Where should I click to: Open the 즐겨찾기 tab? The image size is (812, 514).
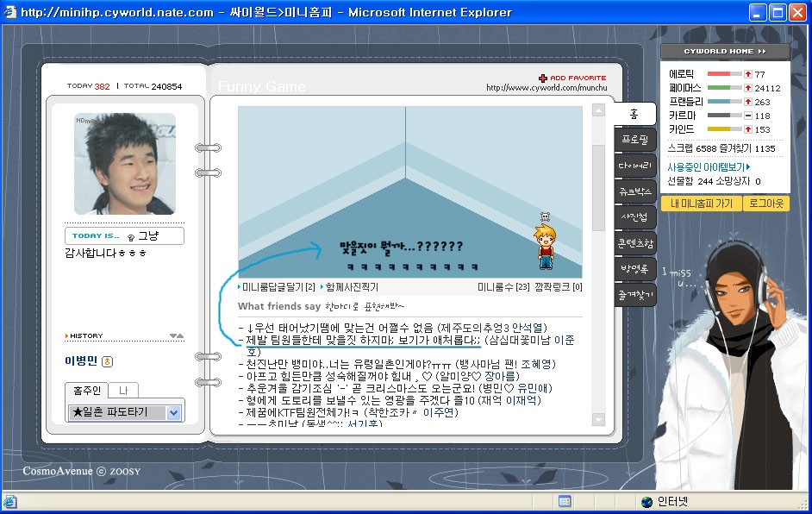pyautogui.click(x=635, y=295)
